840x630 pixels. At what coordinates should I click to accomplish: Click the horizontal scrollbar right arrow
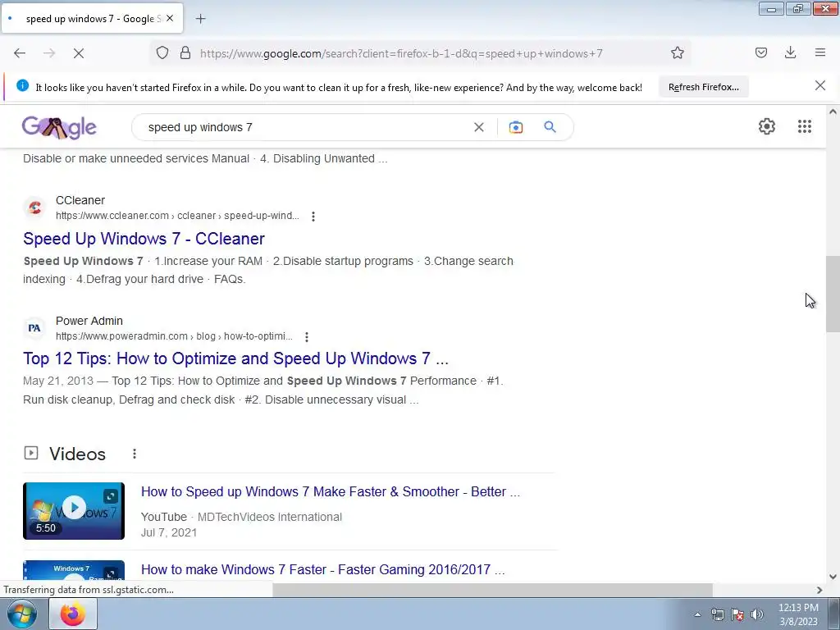819,590
